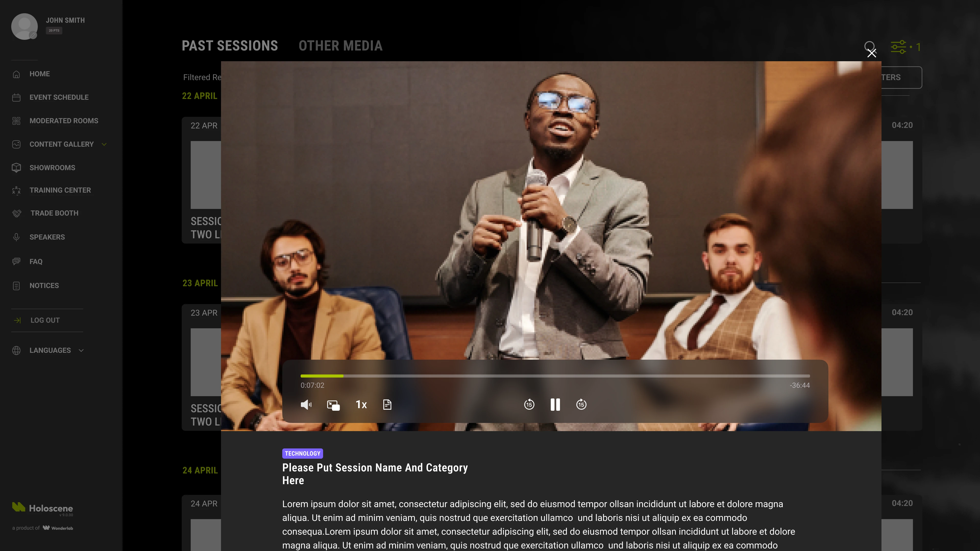
Task: Open the Notices page
Action: tap(44, 286)
